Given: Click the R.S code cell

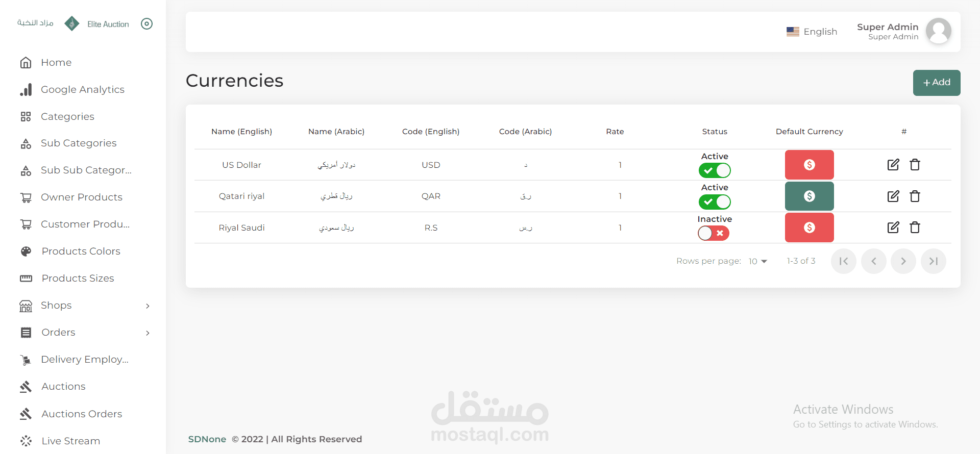Looking at the screenshot, I should [x=431, y=228].
